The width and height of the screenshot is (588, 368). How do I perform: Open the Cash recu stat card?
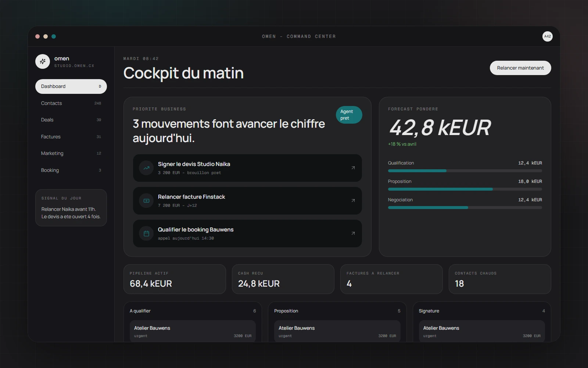point(283,279)
